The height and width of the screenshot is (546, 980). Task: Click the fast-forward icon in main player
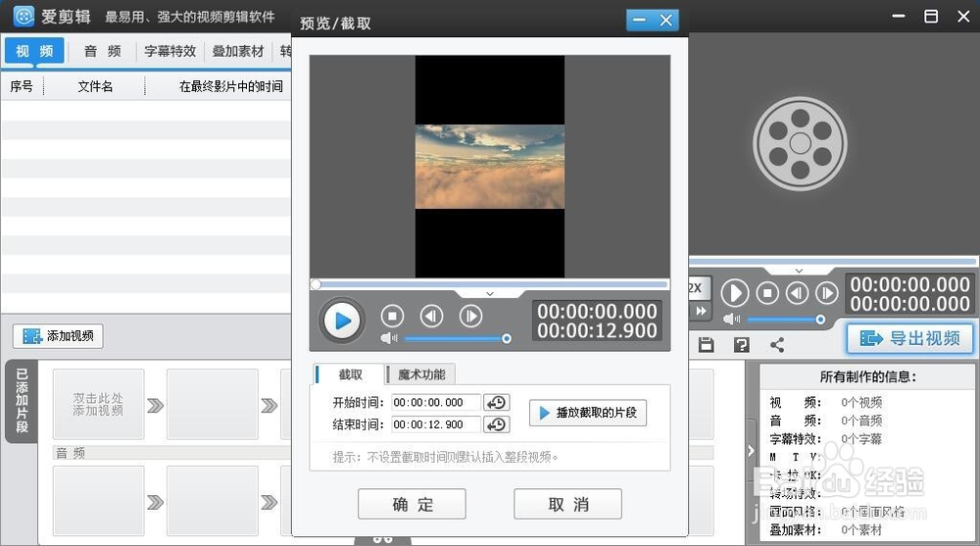[x=701, y=311]
